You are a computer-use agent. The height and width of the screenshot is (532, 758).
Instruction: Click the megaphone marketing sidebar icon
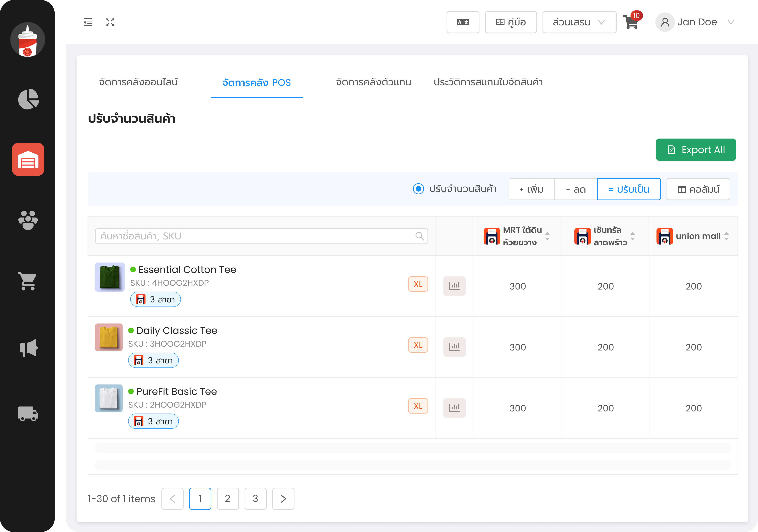[28, 348]
